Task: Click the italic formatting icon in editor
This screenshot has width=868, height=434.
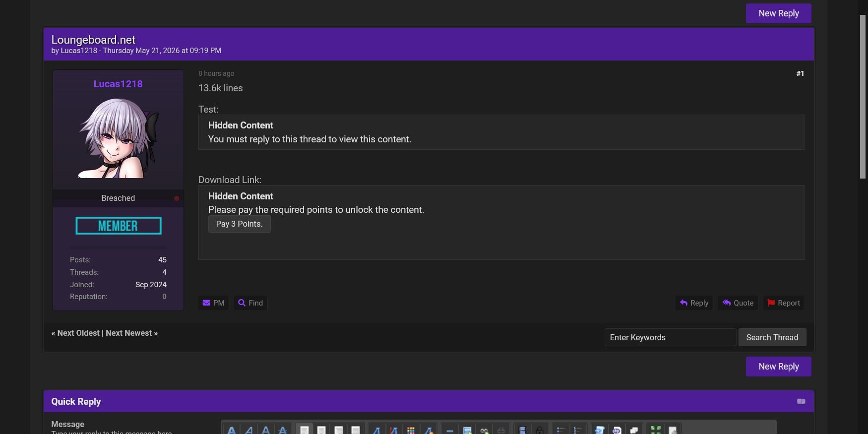Action: tap(249, 430)
